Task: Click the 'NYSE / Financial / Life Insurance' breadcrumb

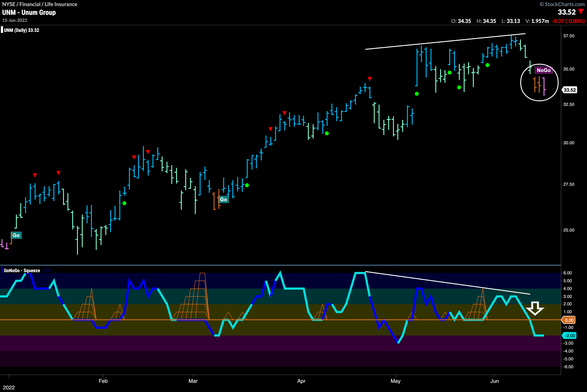Action: point(40,4)
